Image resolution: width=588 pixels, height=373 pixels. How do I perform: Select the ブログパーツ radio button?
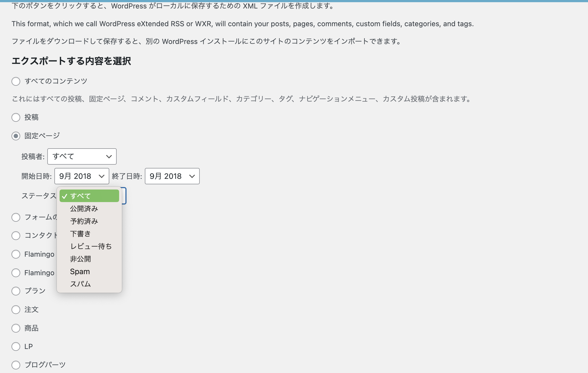click(16, 365)
